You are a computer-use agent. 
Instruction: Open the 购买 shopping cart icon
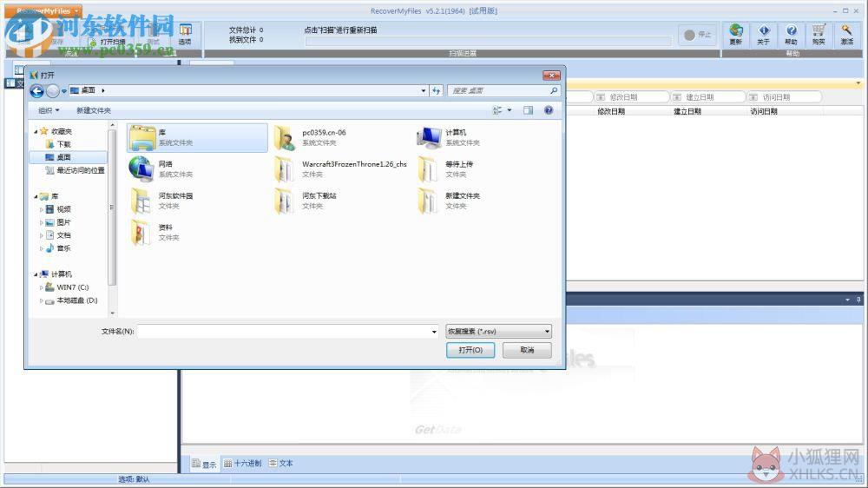point(819,35)
